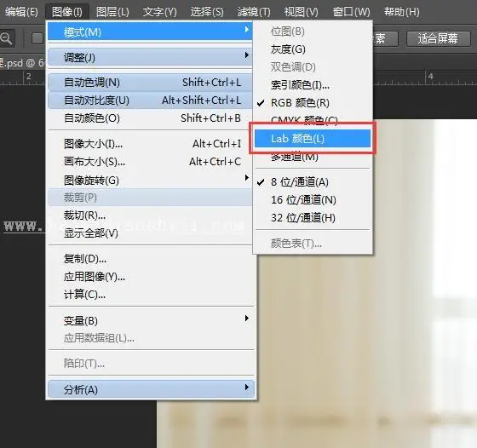Screen dimensions: 477x448
Task: Open the 窗口(W) menu
Action: pyautogui.click(x=351, y=12)
